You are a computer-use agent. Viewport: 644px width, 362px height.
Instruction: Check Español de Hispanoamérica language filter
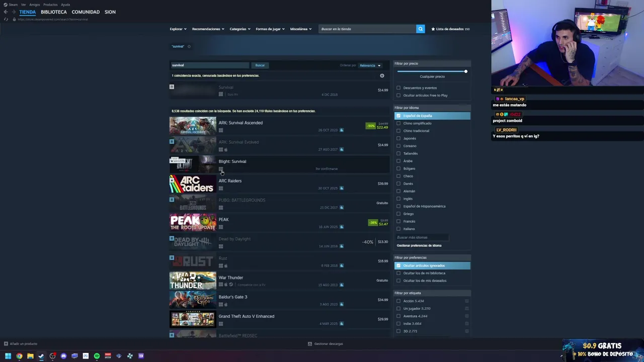click(398, 206)
